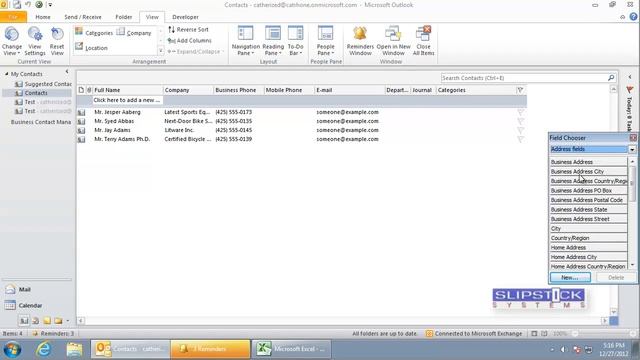Screen dimensions: 640x360
Task: Select the View ribbon tab
Action: [152, 17]
